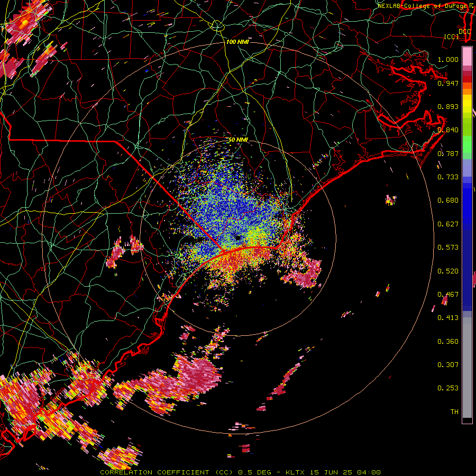Click the 0.307 color scale value
Image resolution: width=476 pixels, height=476 pixels.
click(x=448, y=365)
